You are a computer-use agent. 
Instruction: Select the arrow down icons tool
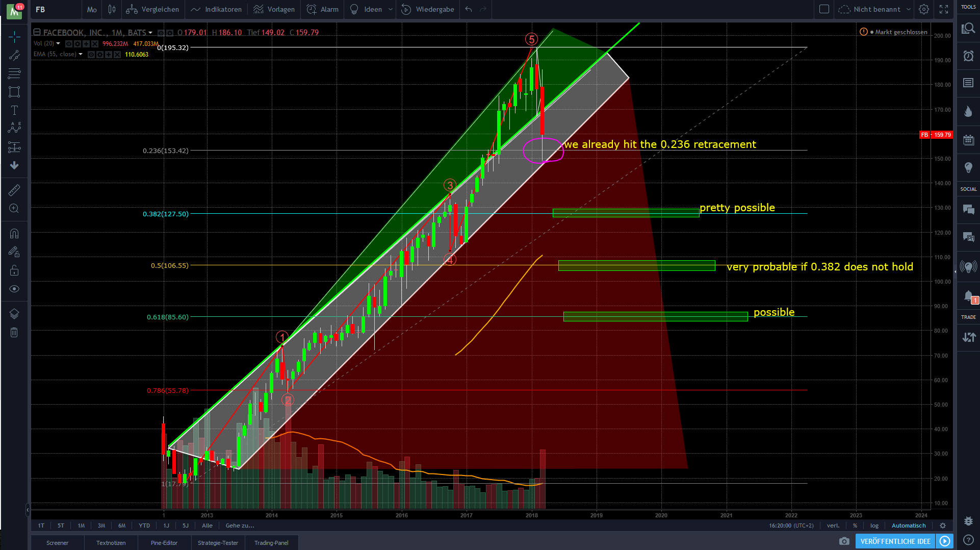(x=14, y=165)
